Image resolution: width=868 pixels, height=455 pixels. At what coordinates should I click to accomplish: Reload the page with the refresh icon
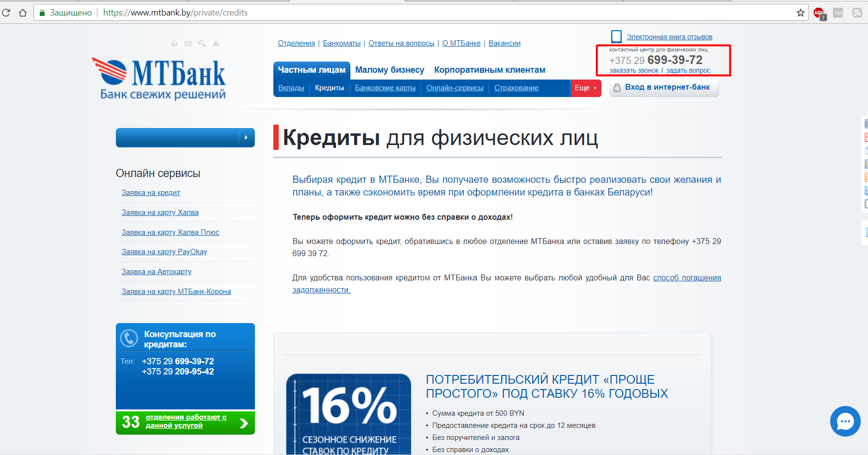pos(6,13)
